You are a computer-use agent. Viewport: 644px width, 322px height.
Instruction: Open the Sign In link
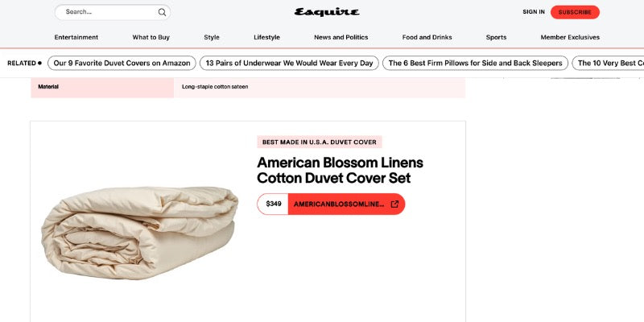tap(533, 12)
